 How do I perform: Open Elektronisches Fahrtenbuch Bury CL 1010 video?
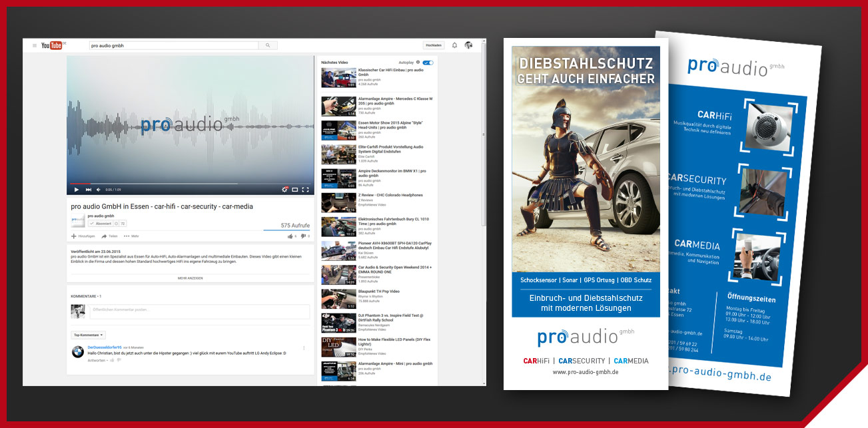point(376,226)
